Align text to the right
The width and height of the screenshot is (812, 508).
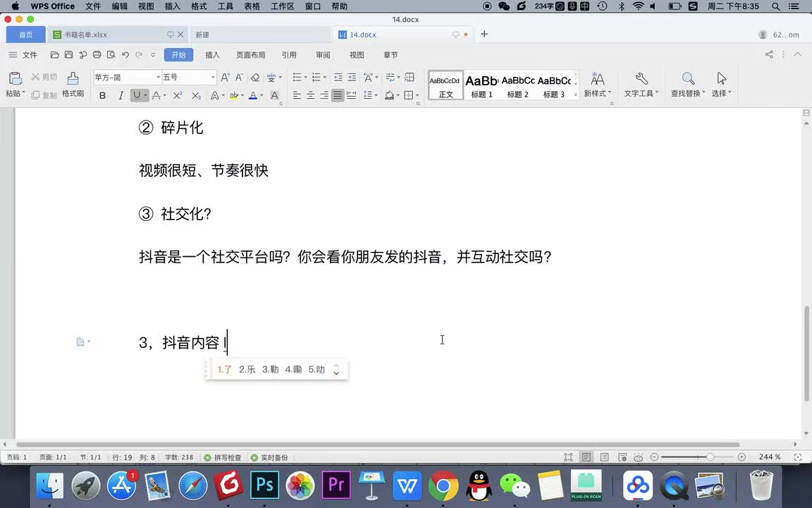point(324,95)
